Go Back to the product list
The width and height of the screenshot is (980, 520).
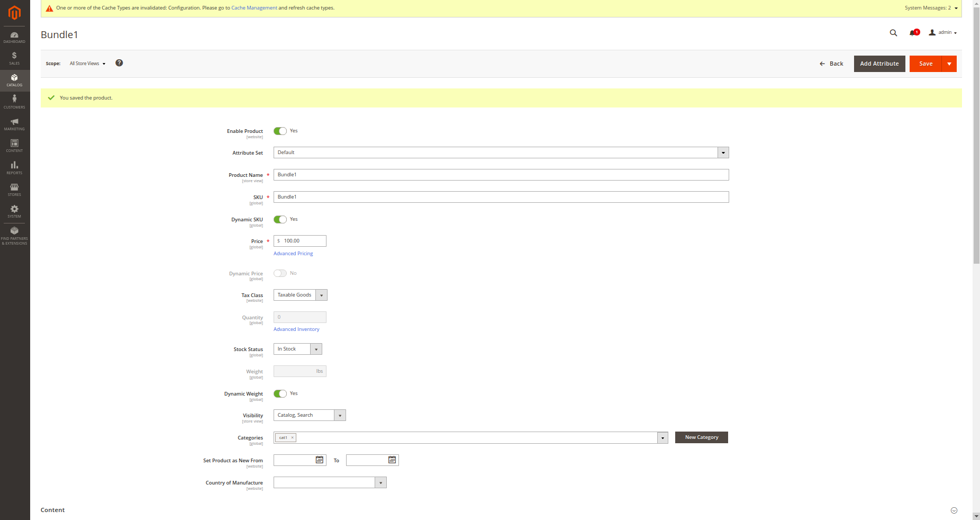831,64
